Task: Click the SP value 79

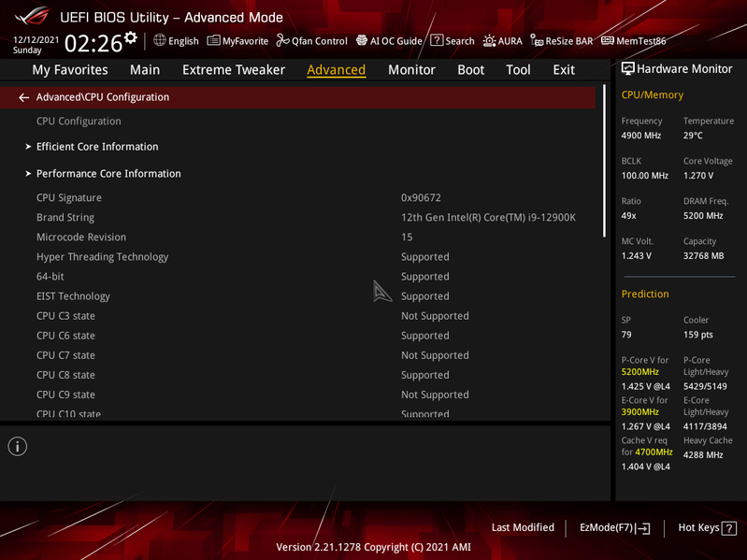Action: click(x=626, y=335)
